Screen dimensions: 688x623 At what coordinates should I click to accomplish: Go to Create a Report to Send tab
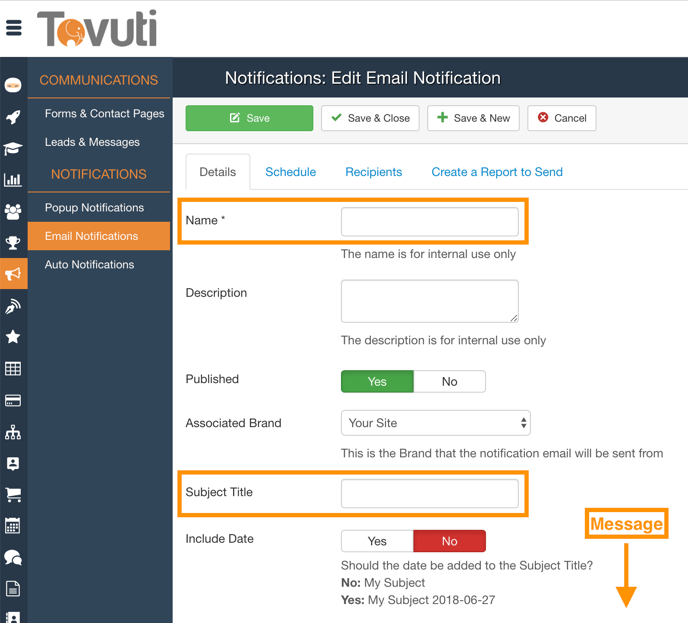tap(496, 172)
